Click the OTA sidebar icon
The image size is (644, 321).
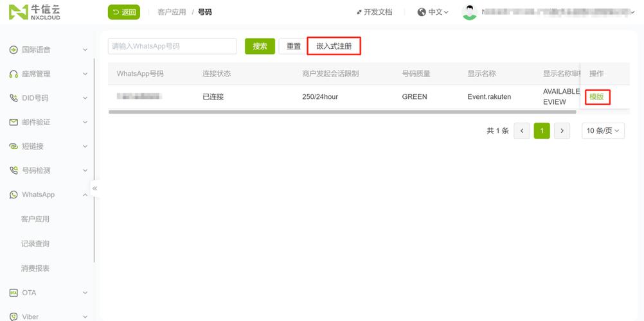(x=13, y=293)
